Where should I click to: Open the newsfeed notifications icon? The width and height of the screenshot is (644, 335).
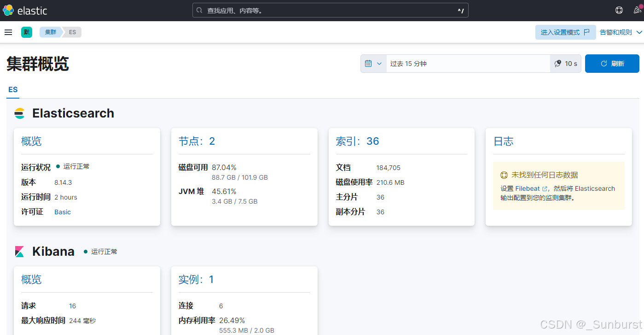(637, 10)
